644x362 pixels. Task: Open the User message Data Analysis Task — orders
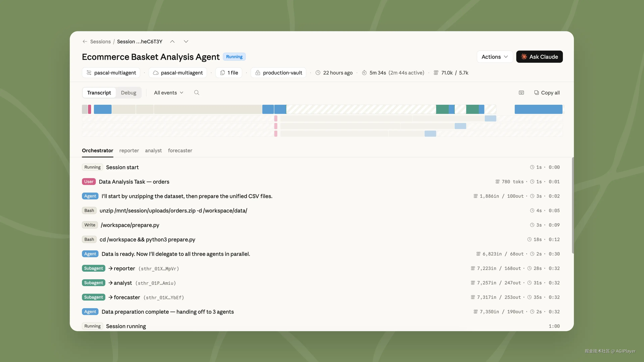pyautogui.click(x=321, y=182)
